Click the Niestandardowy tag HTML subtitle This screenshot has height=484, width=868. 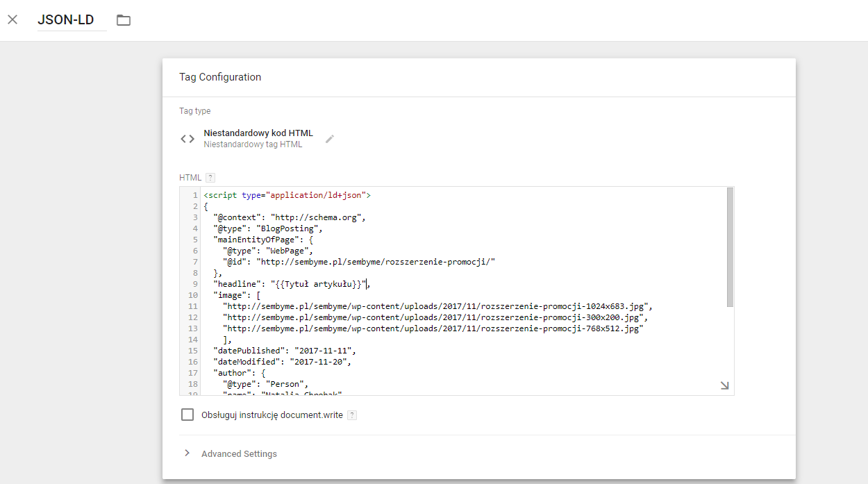[x=253, y=144]
